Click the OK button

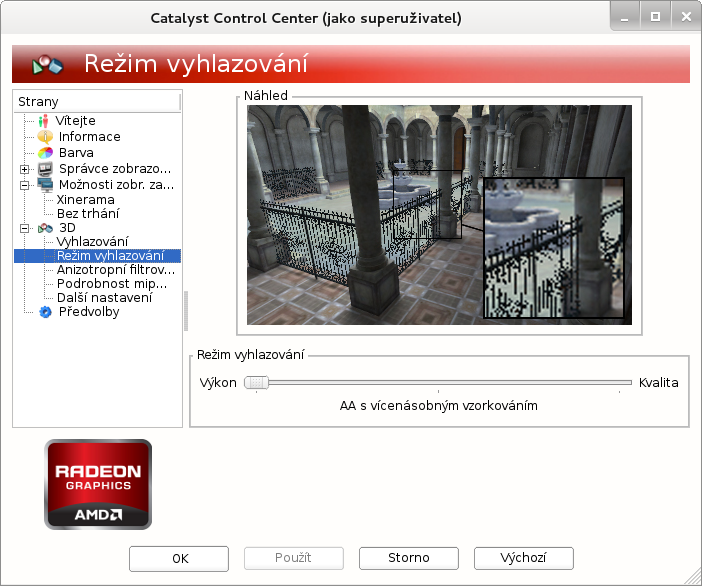coord(179,558)
